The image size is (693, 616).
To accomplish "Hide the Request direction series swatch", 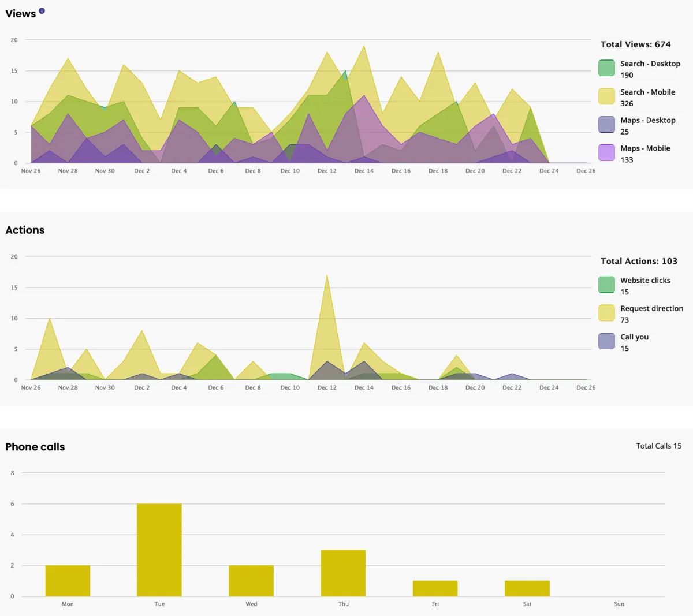I will click(606, 313).
